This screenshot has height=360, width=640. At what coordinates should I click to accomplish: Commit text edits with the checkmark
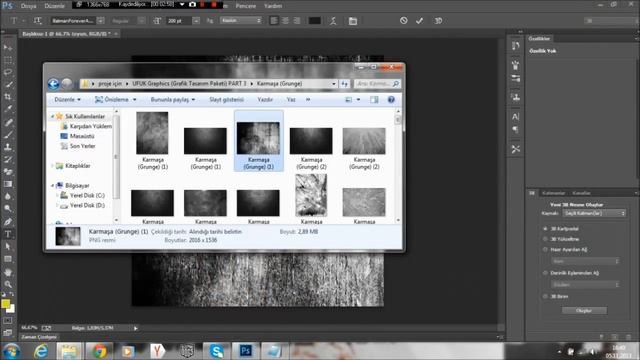420,20
